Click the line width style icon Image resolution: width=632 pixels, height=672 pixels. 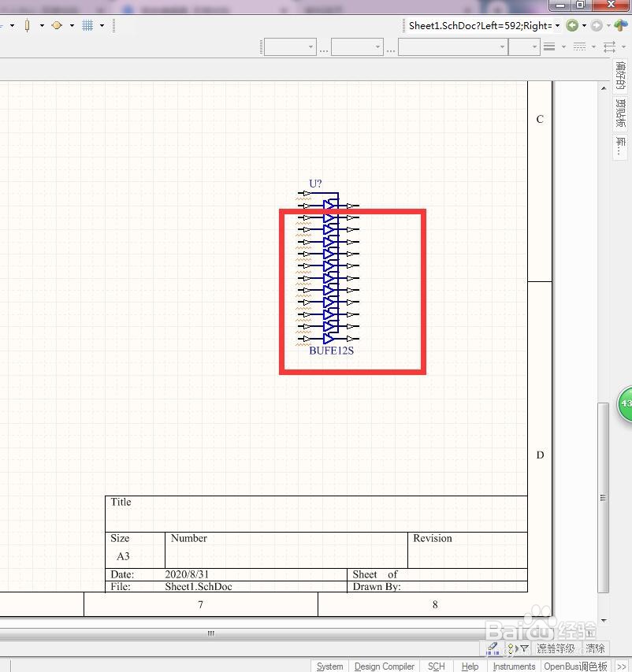549,46
